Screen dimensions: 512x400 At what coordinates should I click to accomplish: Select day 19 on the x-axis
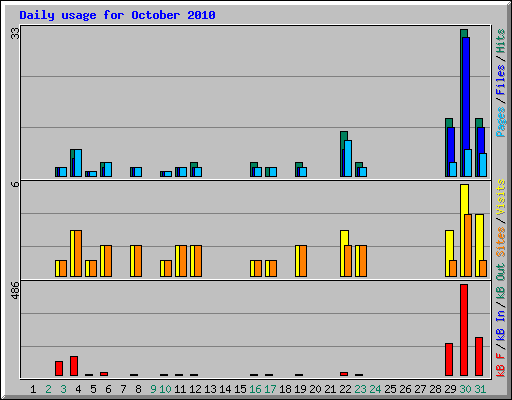[x=300, y=389]
